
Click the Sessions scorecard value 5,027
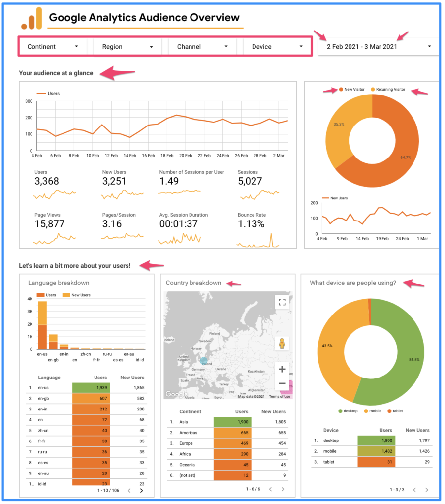[x=250, y=181]
